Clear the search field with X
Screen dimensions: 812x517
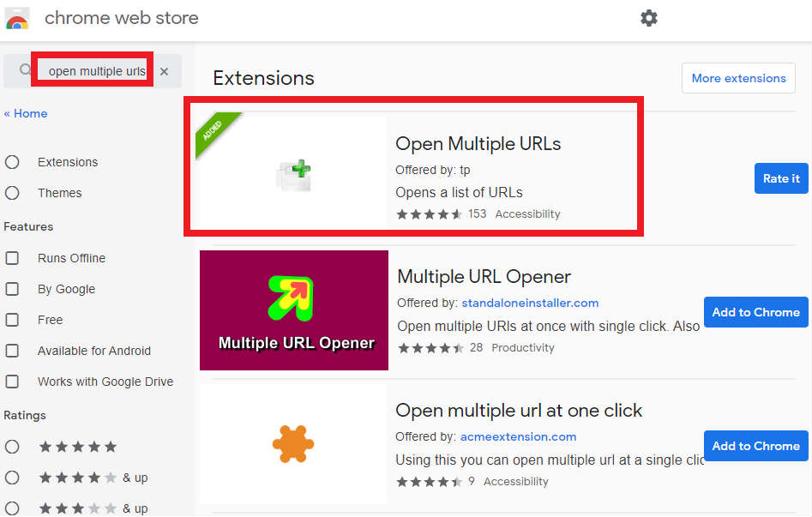pyautogui.click(x=164, y=71)
